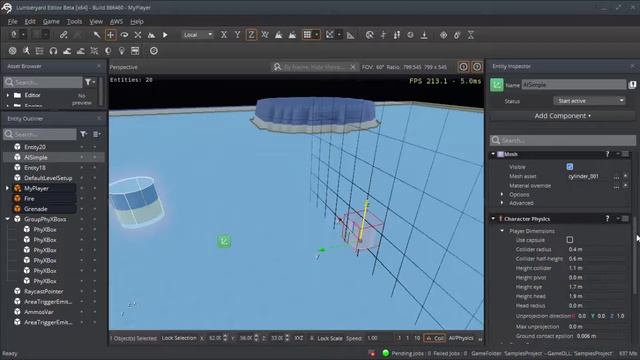The image size is (640, 360).
Task: Click the Entity Outliner search field
Action: point(40,134)
